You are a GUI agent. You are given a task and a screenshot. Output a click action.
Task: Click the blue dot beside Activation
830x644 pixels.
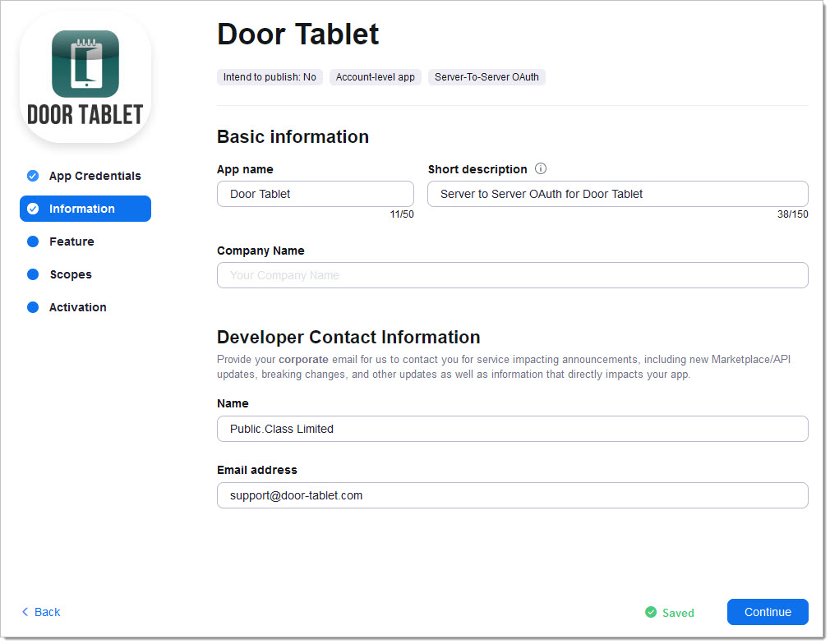[33, 307]
